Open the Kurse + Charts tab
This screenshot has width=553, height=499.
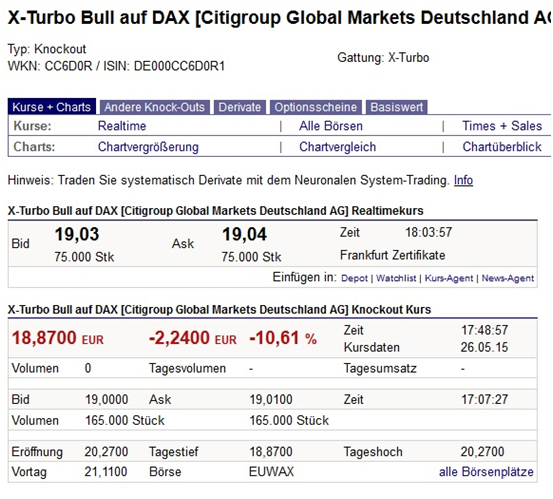pos(51,107)
